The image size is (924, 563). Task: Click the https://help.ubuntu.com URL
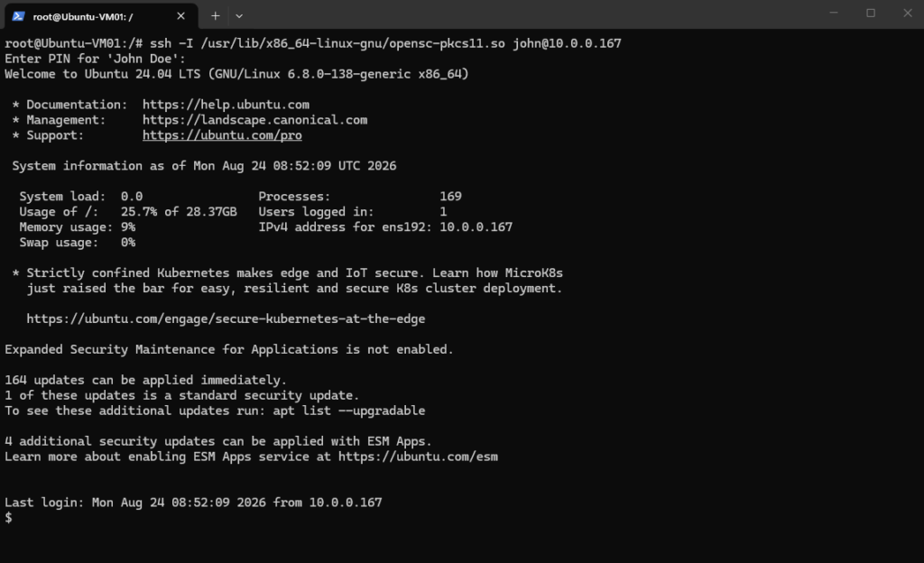click(226, 105)
